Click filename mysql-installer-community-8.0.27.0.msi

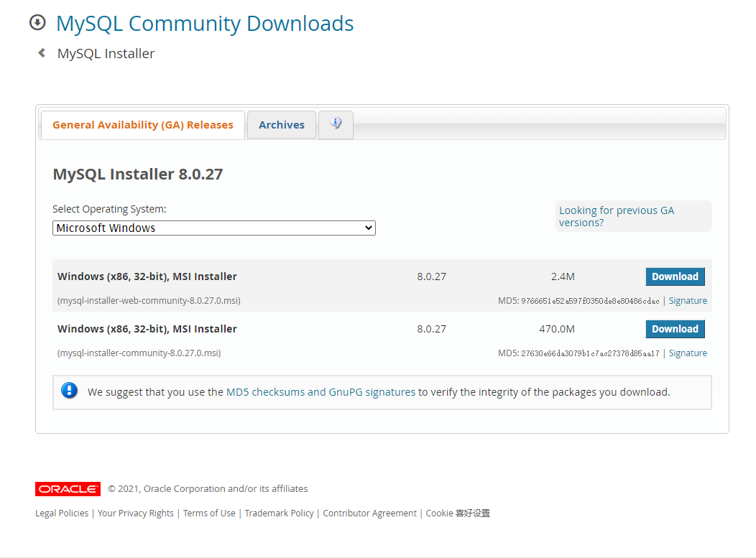coord(139,353)
